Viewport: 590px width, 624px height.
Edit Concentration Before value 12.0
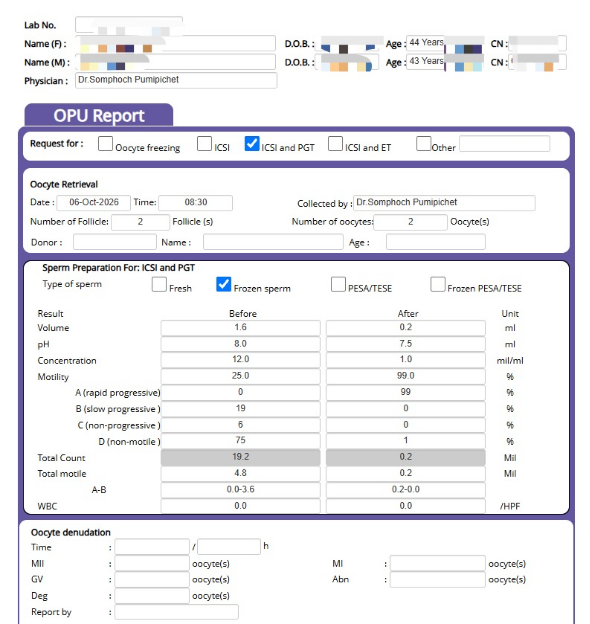pos(240,360)
